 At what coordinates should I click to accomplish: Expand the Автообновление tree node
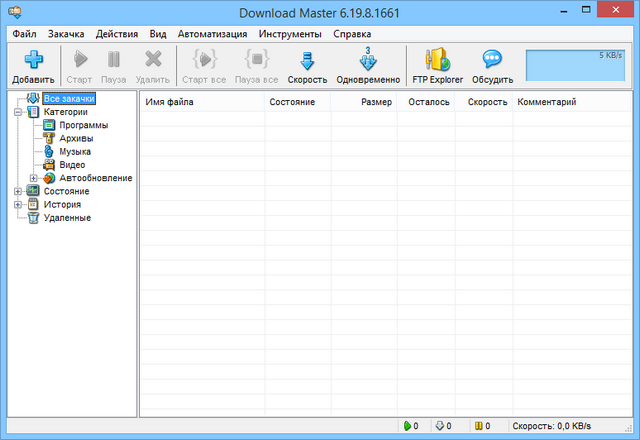[x=33, y=178]
